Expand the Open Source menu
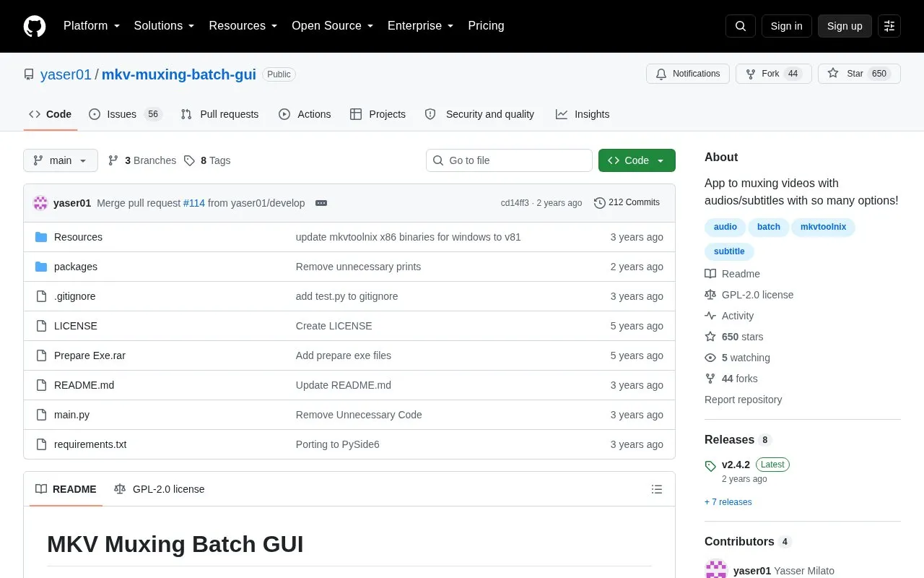924x578 pixels. [333, 26]
